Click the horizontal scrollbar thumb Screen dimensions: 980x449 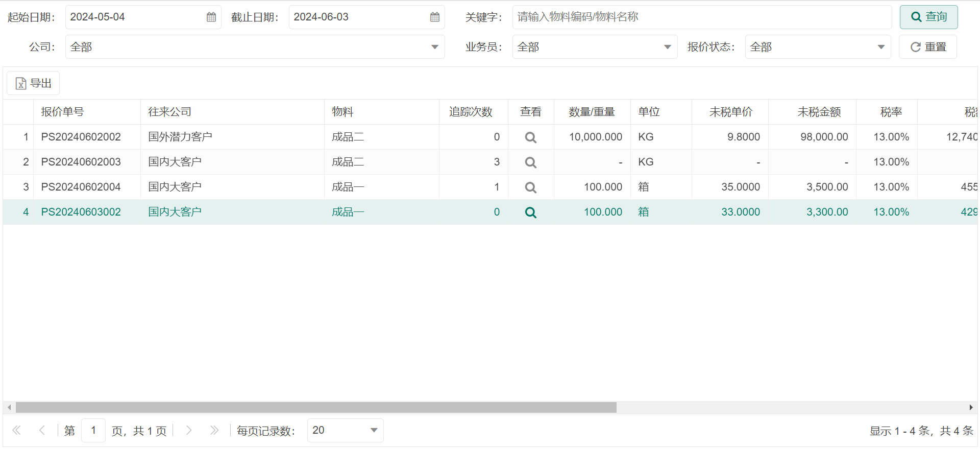coord(316,407)
